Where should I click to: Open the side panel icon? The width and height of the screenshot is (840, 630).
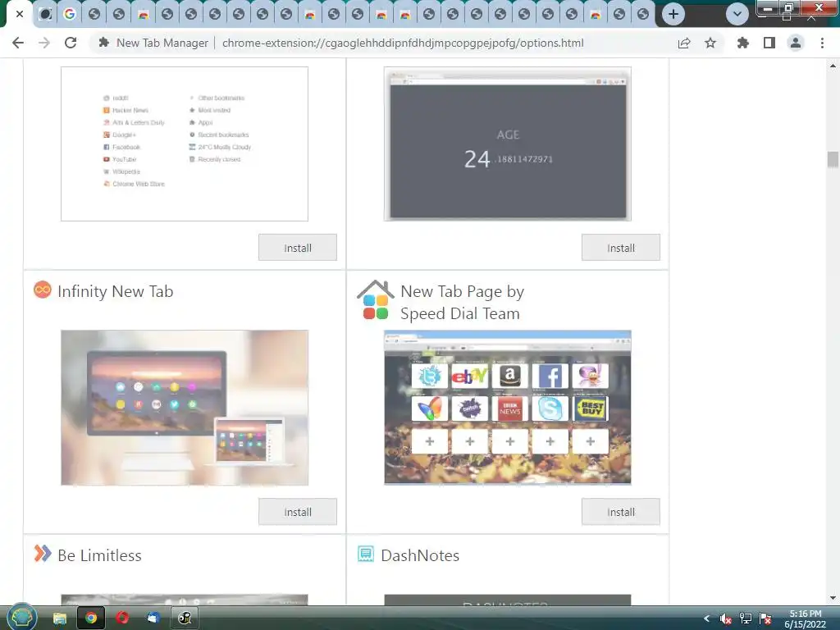tap(769, 43)
